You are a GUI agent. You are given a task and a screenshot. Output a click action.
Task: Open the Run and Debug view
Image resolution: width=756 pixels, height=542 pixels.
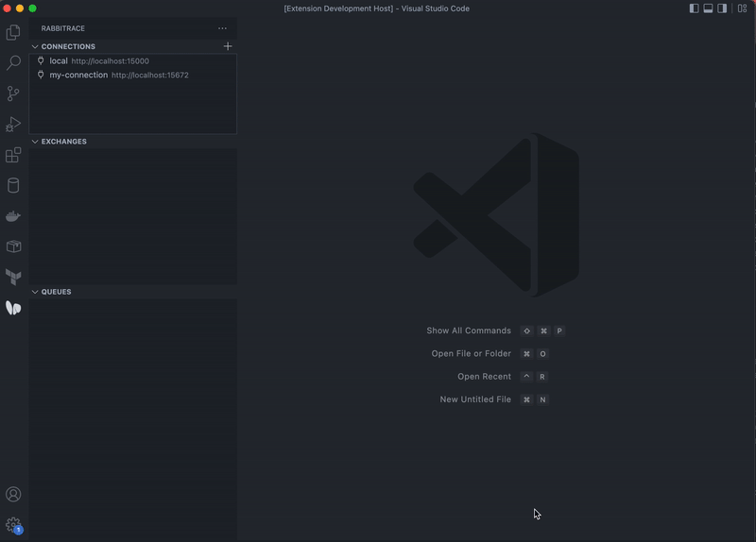coord(13,125)
